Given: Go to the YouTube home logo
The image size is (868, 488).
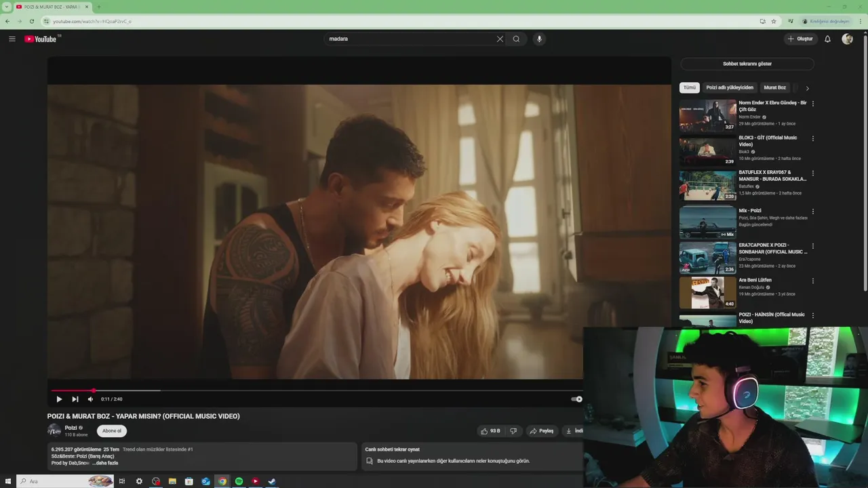Looking at the screenshot, I should coord(41,39).
